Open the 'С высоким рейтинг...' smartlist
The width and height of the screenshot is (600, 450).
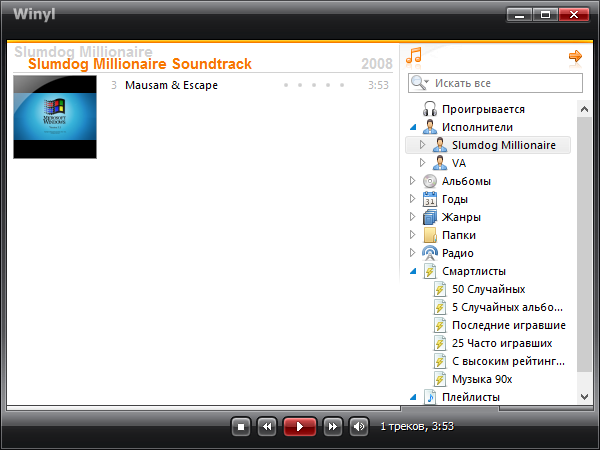pos(509,361)
